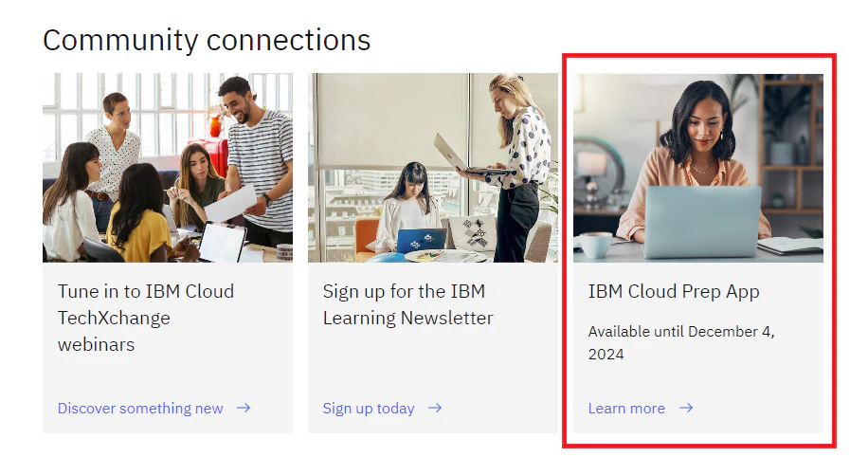Click the IBM Cloud Prep App title
Screen dimensions: 868x457
(x=674, y=291)
